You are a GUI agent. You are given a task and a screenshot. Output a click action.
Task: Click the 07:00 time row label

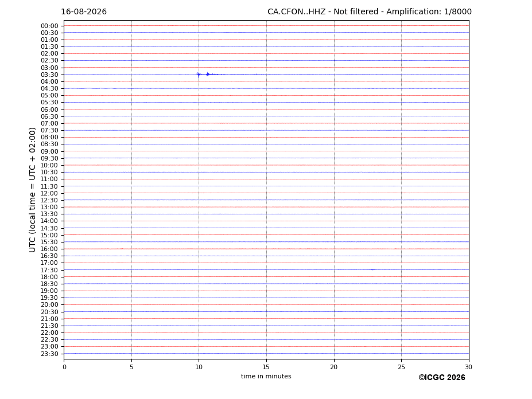(x=49, y=123)
